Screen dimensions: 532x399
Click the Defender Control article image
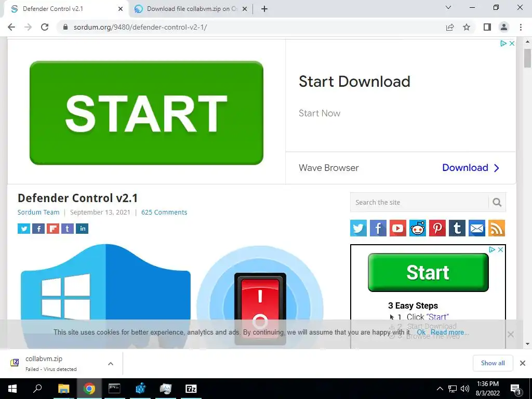click(x=172, y=295)
